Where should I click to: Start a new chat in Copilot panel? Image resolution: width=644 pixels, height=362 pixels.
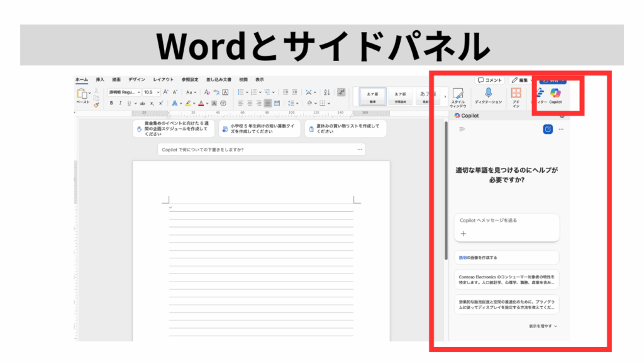click(x=547, y=129)
